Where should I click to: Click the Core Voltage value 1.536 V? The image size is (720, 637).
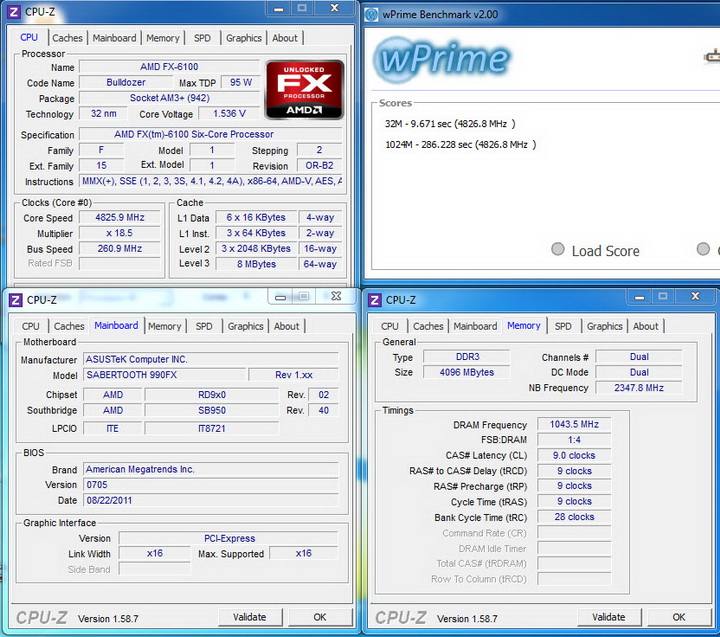229,113
